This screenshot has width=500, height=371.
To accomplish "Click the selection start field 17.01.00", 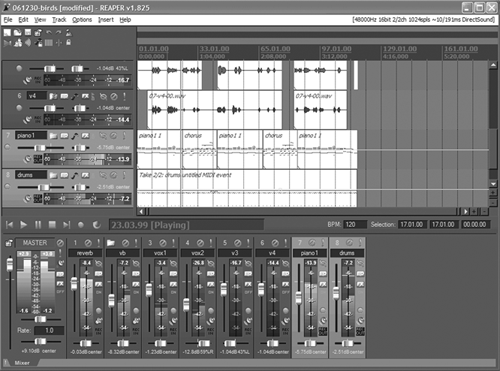I will point(412,225).
